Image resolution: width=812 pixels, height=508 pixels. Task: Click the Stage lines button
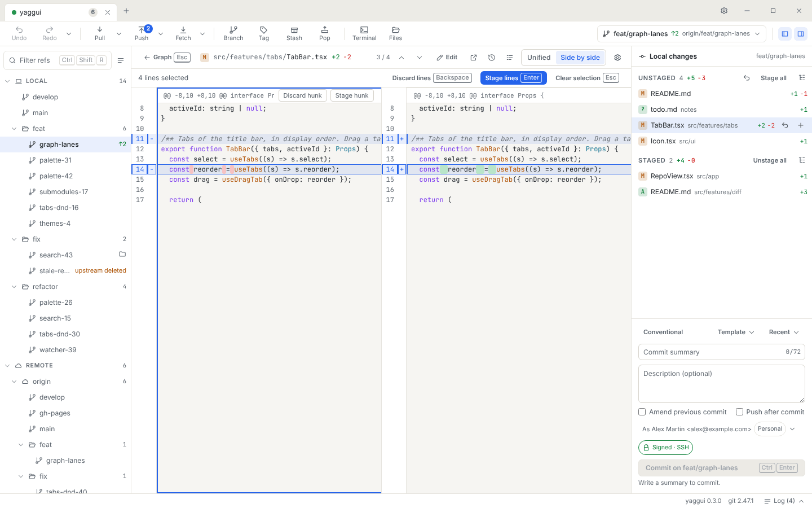513,78
